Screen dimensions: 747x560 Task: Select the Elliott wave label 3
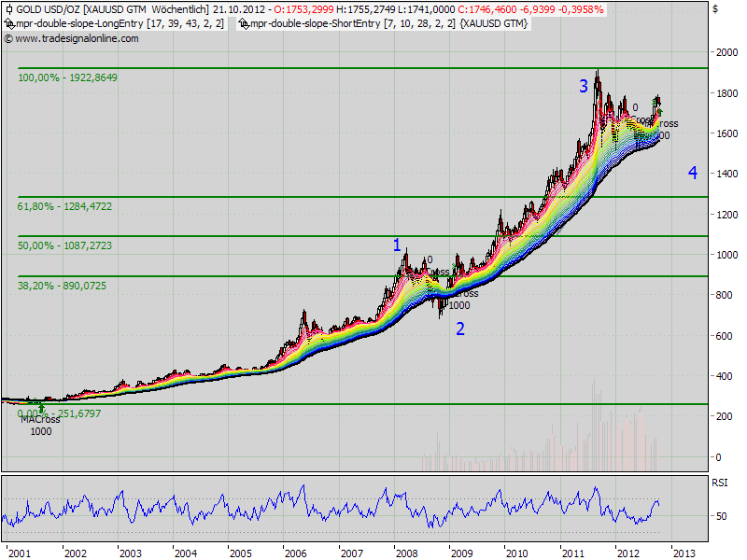583,86
